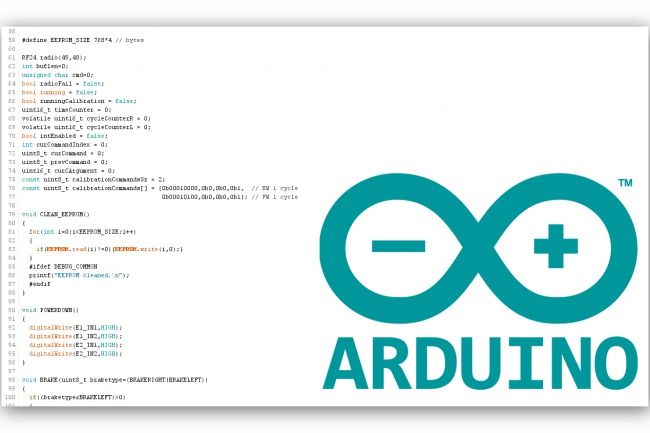Image resolution: width=650 pixels, height=433 pixels.
Task: Click the minus sign inside the logo
Action: (x=398, y=246)
